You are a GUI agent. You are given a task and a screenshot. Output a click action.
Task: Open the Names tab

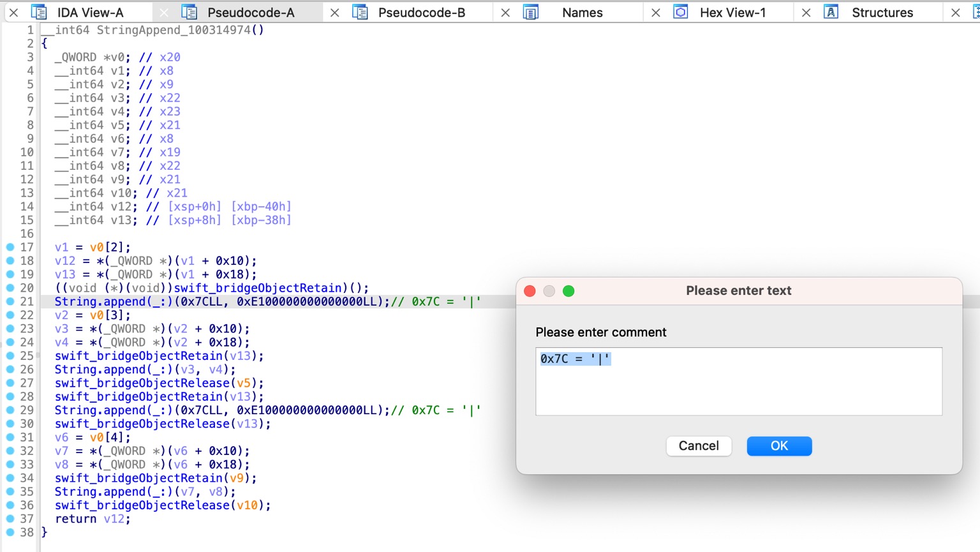[582, 13]
